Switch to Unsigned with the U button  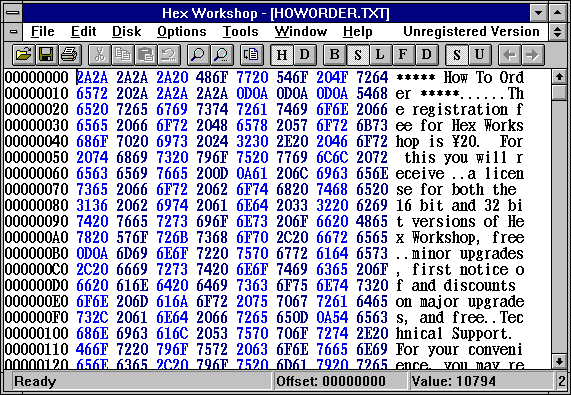(479, 55)
